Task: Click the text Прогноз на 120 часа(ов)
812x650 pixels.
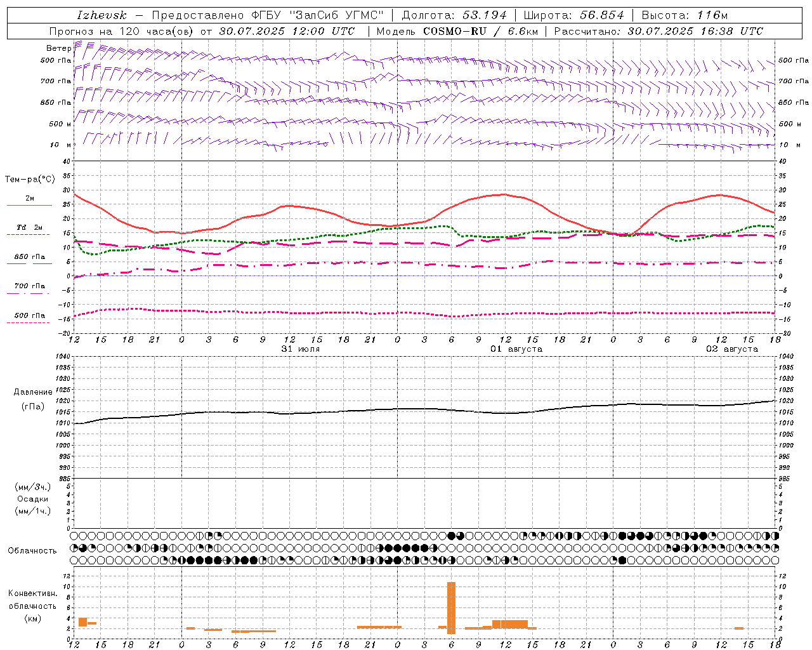Action: pyautogui.click(x=122, y=31)
